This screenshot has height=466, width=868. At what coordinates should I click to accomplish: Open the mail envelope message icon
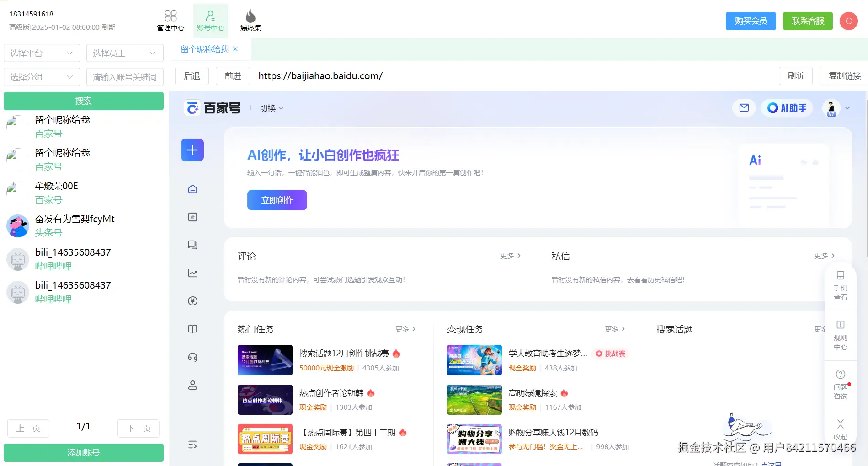click(744, 108)
